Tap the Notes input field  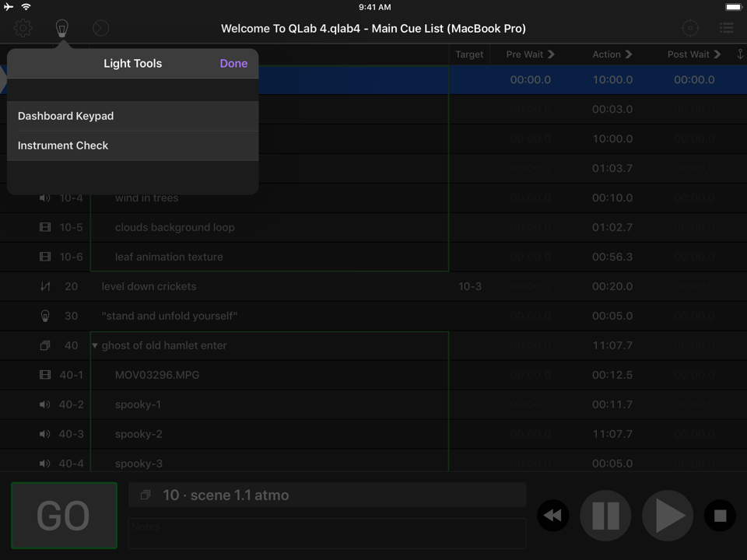pos(327,534)
